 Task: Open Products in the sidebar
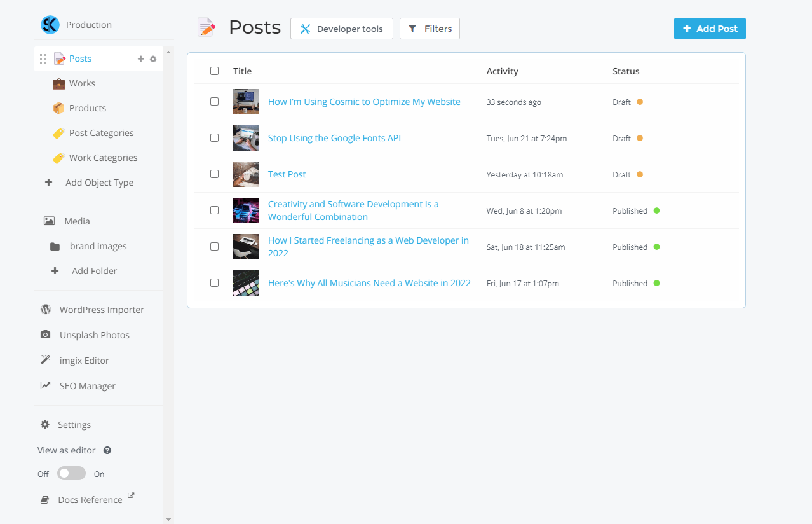point(87,108)
